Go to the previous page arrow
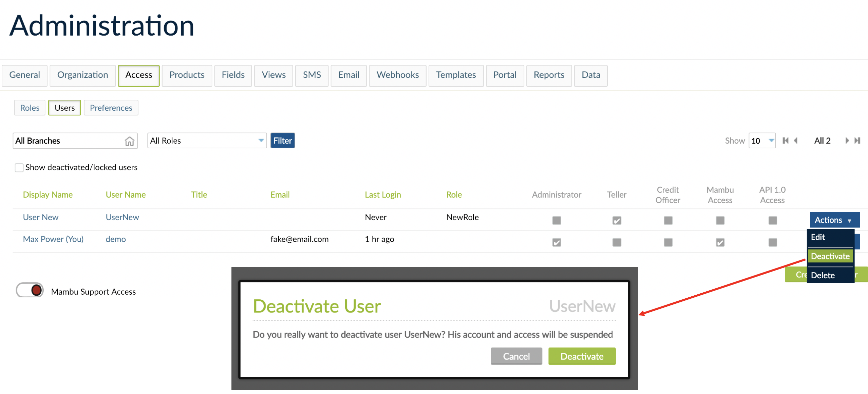 [795, 141]
